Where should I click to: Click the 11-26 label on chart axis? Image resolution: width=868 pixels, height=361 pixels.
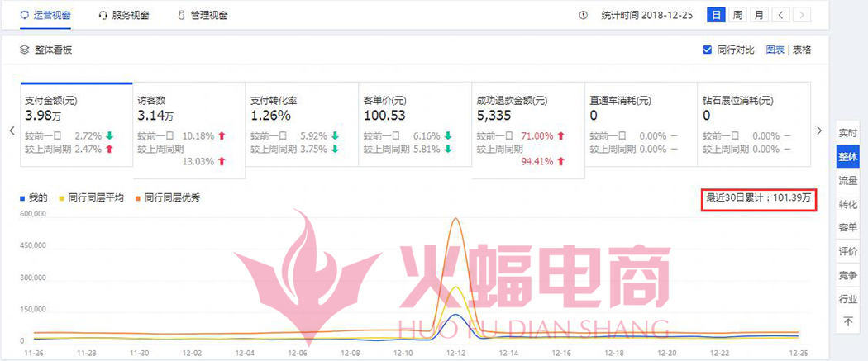point(33,352)
